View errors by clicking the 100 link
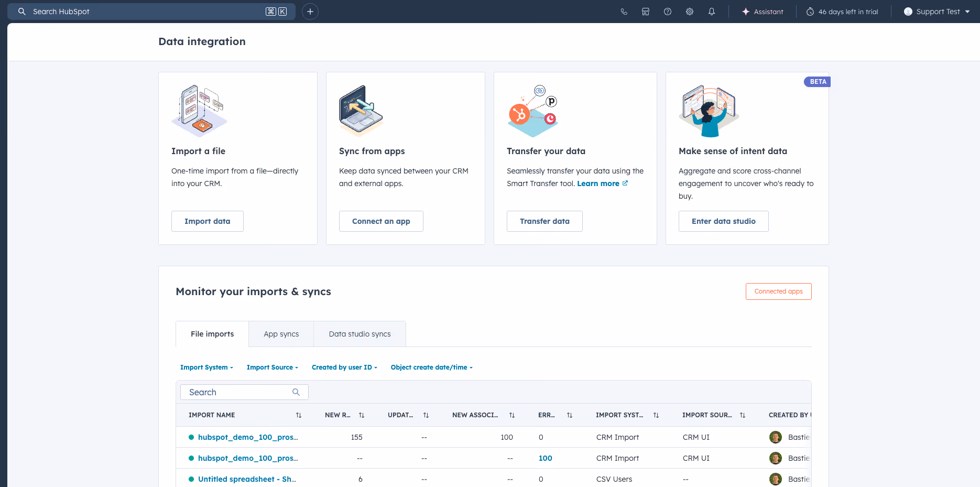The image size is (980, 487). pos(545,458)
